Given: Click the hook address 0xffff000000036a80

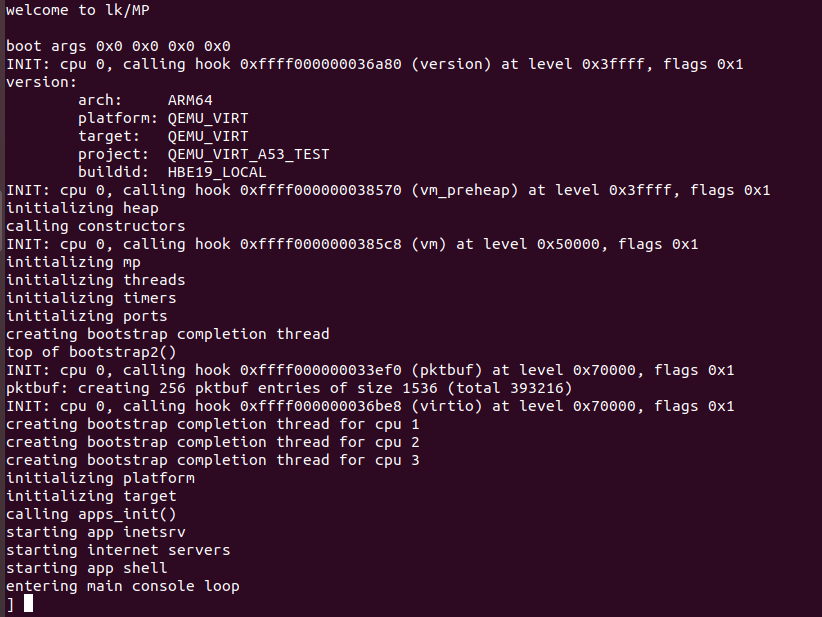Looking at the screenshot, I should click(321, 64).
